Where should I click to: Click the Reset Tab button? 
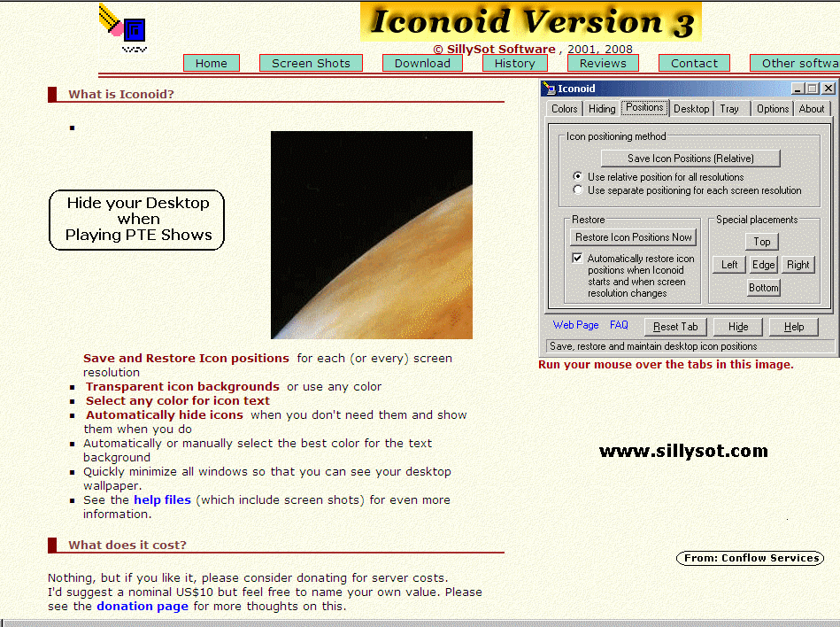(x=676, y=327)
